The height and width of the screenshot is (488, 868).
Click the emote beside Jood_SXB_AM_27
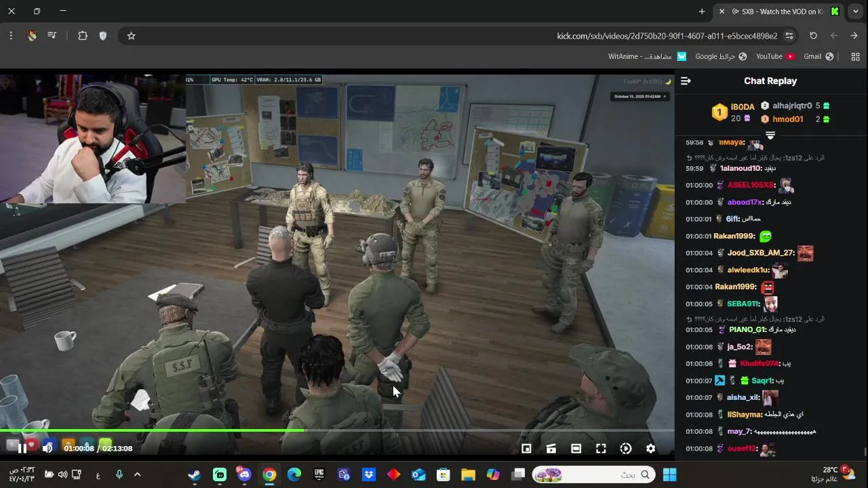pos(805,253)
